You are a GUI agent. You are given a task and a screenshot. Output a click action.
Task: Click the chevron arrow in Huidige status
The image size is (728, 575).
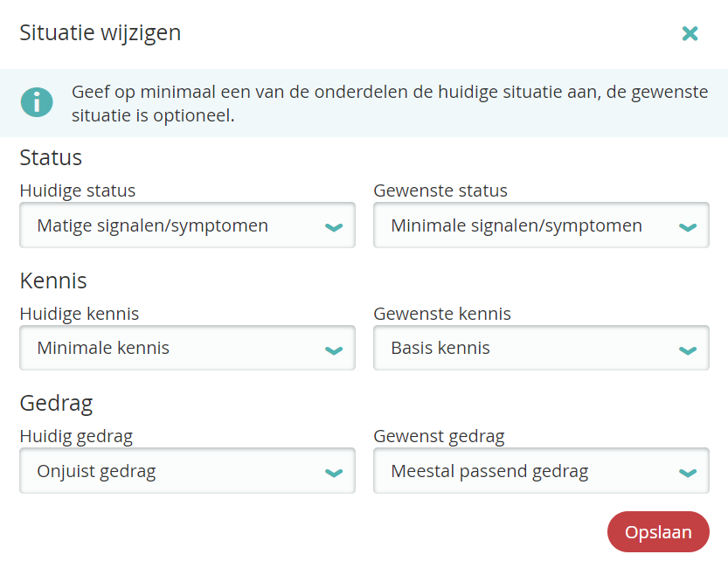[x=333, y=227]
